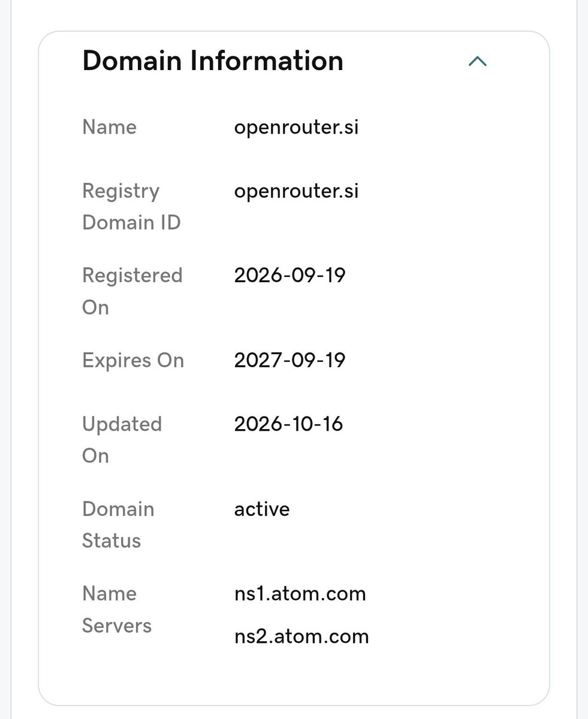Viewport: 588px width, 719px height.
Task: Click the word Servers under Name
Action: (117, 626)
